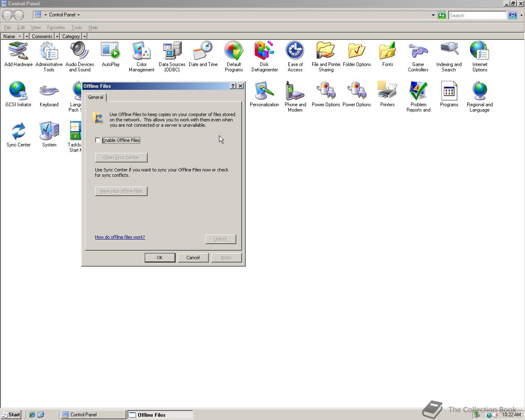This screenshot has width=525, height=420.
Task: Open Audio Devices and Sound
Action: (x=80, y=57)
